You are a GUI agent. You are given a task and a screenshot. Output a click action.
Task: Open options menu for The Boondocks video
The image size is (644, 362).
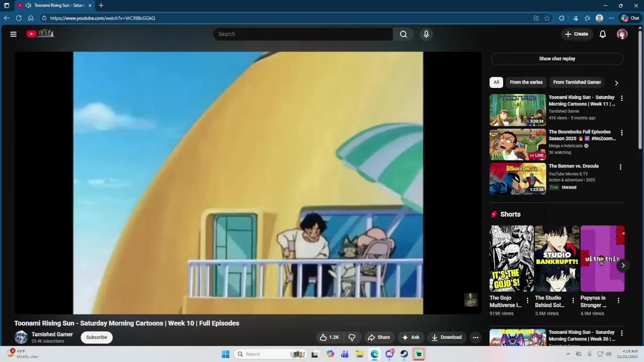point(622,133)
